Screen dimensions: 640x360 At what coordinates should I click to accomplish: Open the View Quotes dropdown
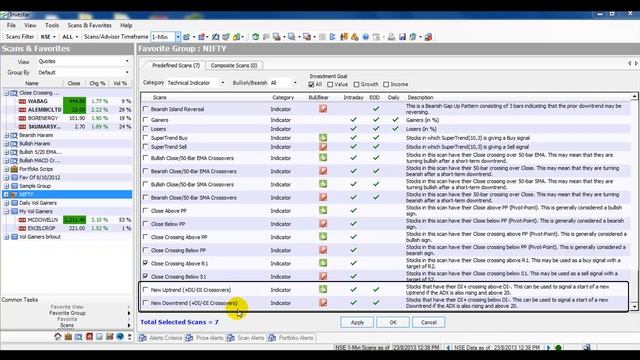[127, 61]
